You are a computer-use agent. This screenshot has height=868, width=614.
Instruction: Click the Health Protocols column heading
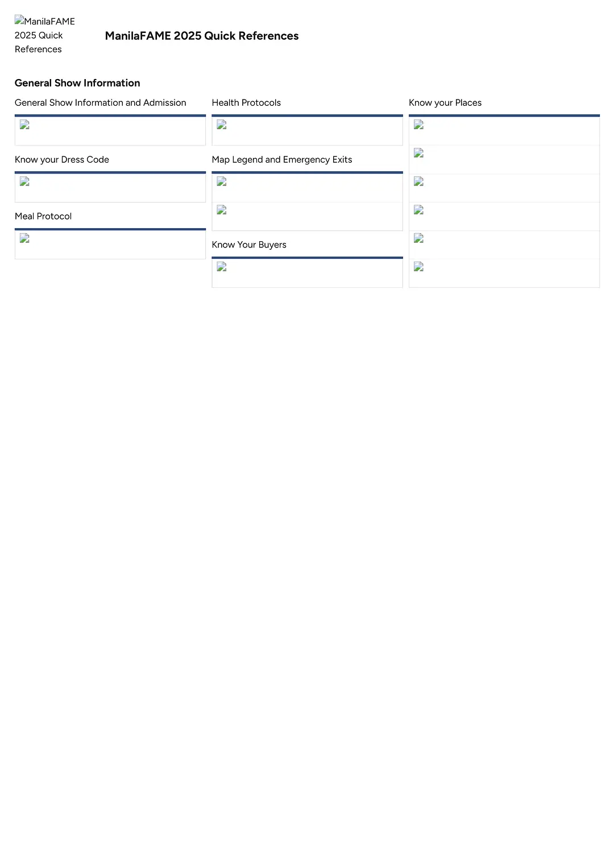(x=246, y=103)
